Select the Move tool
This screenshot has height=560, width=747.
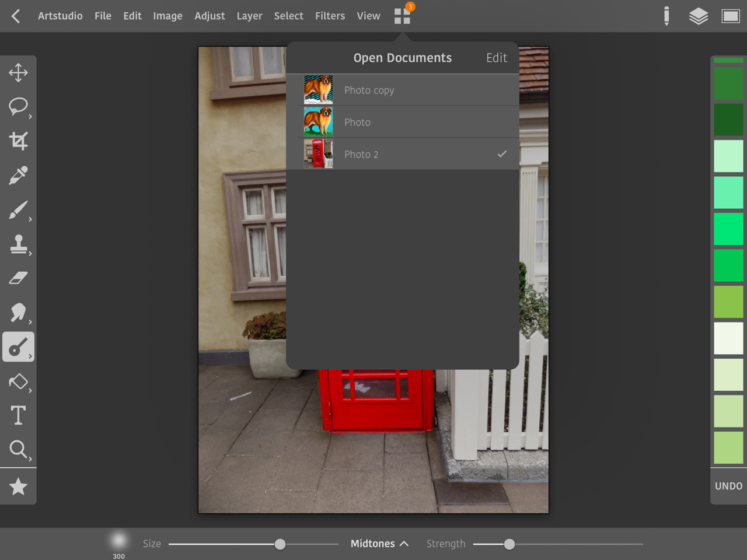pos(18,73)
